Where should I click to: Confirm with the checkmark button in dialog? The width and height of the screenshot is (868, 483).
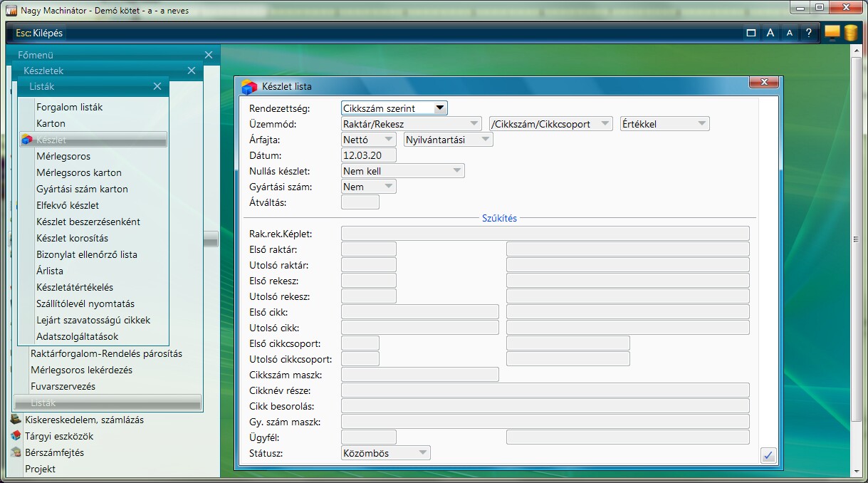pos(768,456)
